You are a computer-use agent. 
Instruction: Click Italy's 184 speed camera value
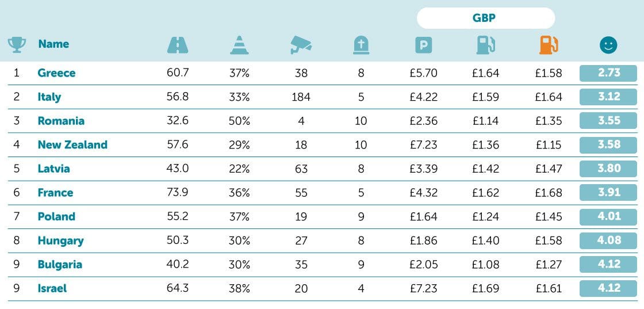point(301,97)
